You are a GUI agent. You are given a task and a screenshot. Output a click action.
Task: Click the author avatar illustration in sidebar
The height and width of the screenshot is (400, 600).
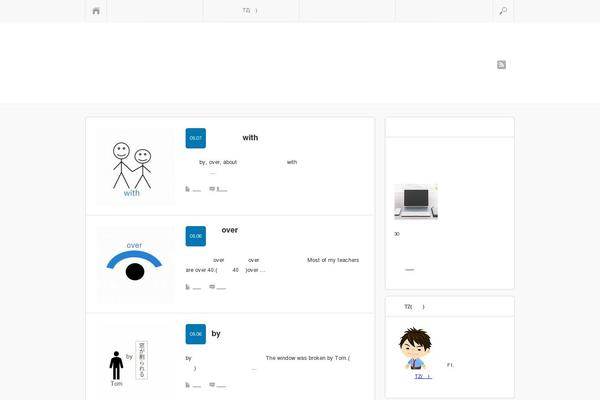(x=415, y=348)
